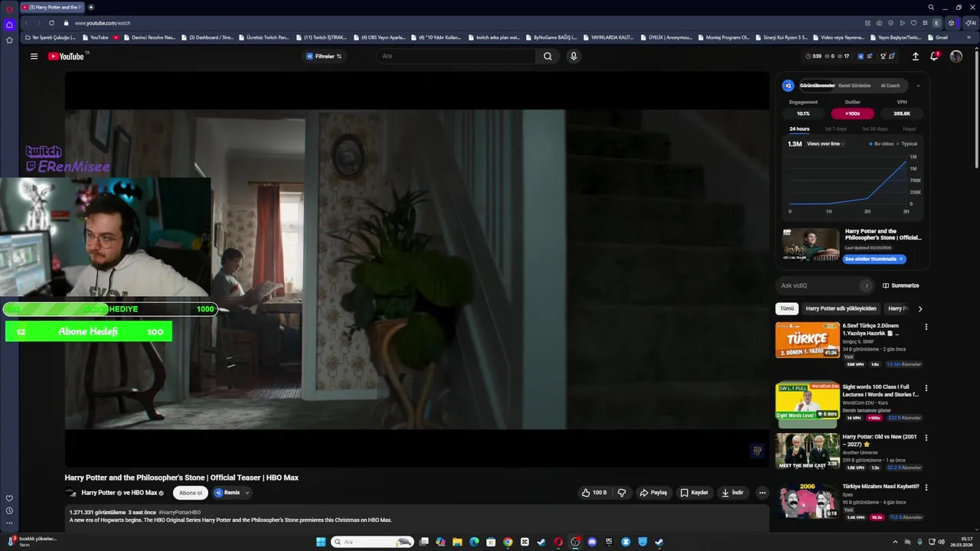Open the more actions ellipsis under video
Image resolution: width=980 pixels, height=551 pixels.
pyautogui.click(x=762, y=493)
